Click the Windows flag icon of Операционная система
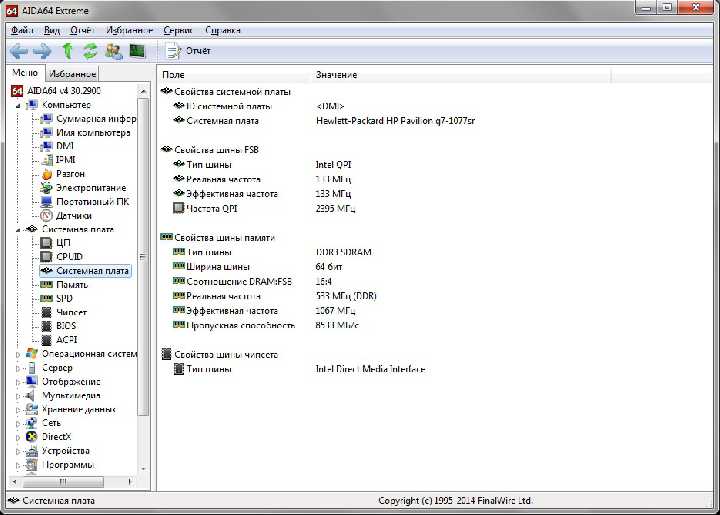 click(32, 354)
